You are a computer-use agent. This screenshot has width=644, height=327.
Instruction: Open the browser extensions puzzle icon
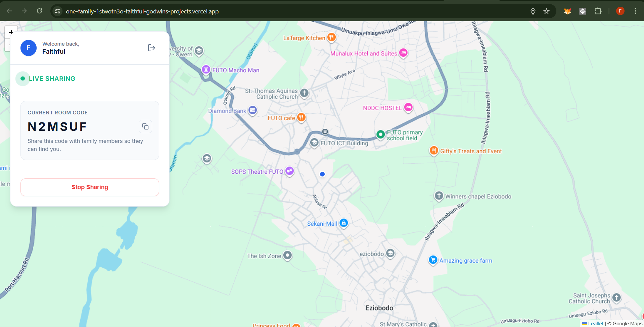point(598,11)
